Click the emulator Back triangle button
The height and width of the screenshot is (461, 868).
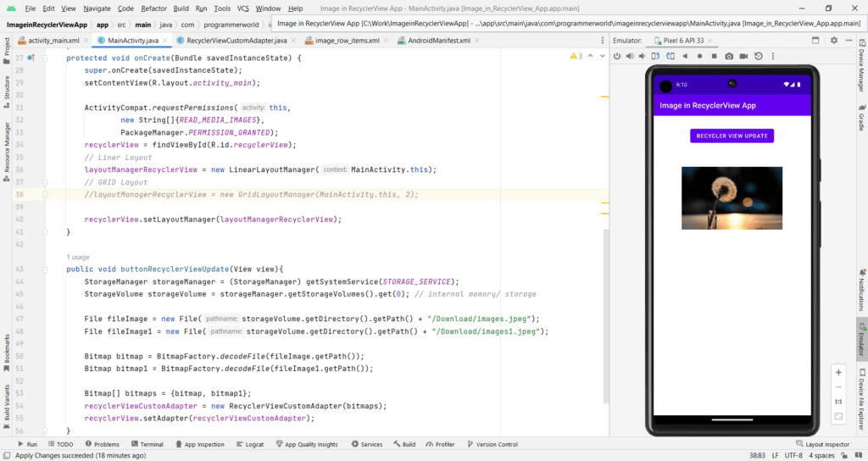tap(685, 56)
